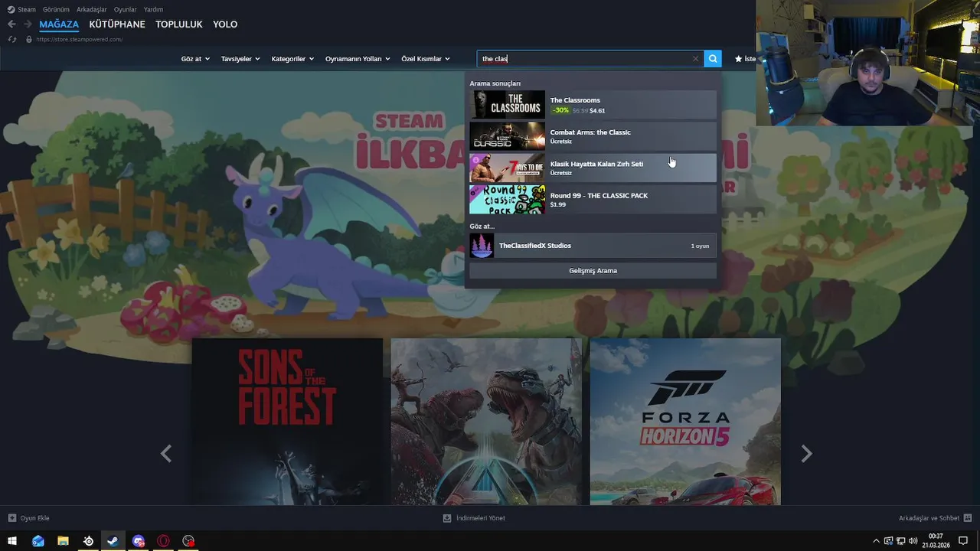
Task: Open the Yardım menu
Action: pos(153,9)
